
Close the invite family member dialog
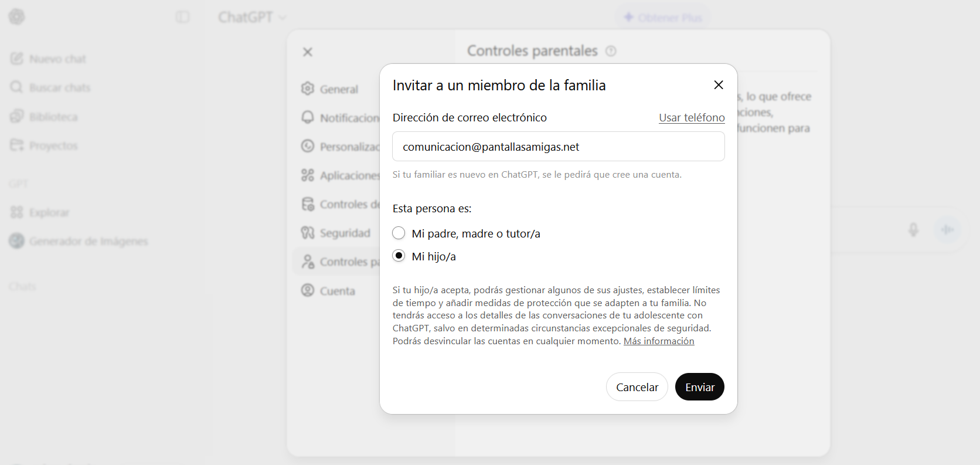pos(718,85)
